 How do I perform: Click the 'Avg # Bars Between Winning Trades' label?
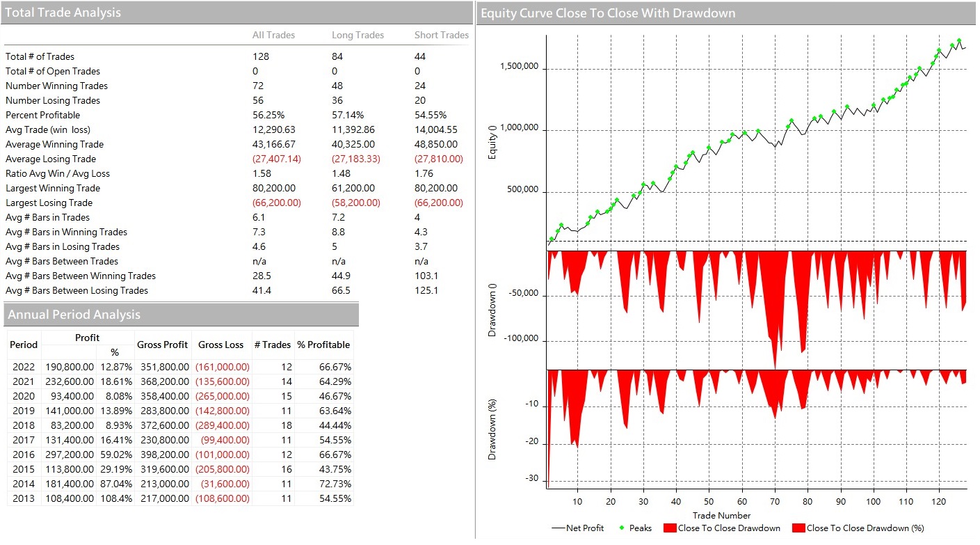pos(81,276)
